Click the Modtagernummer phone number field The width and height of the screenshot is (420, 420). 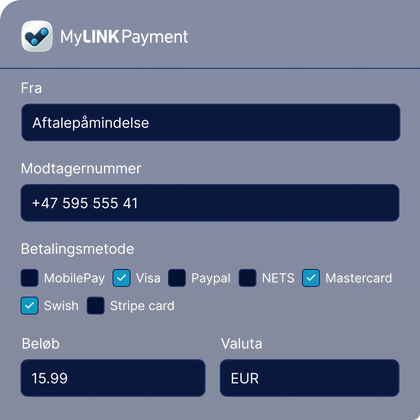(x=210, y=203)
